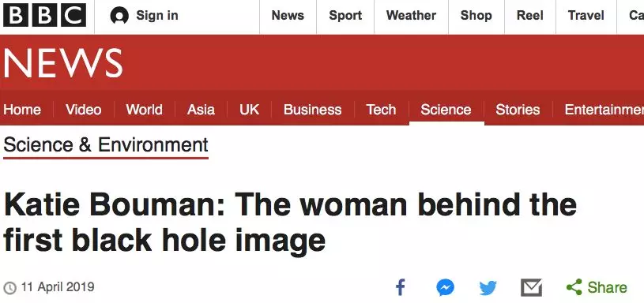Open the Science tab
Viewport: 644px width, 303px height.
(446, 110)
